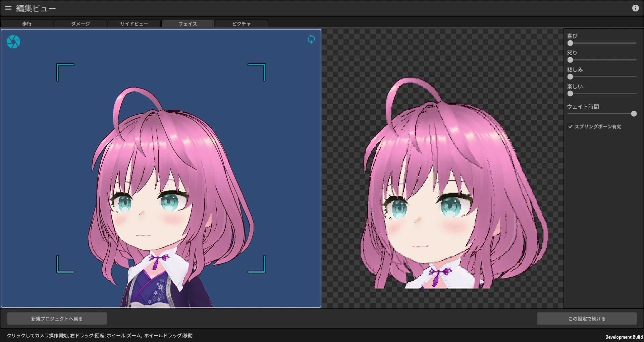Click the 楽しい slider handle
The image size is (644, 342).
pyautogui.click(x=570, y=94)
